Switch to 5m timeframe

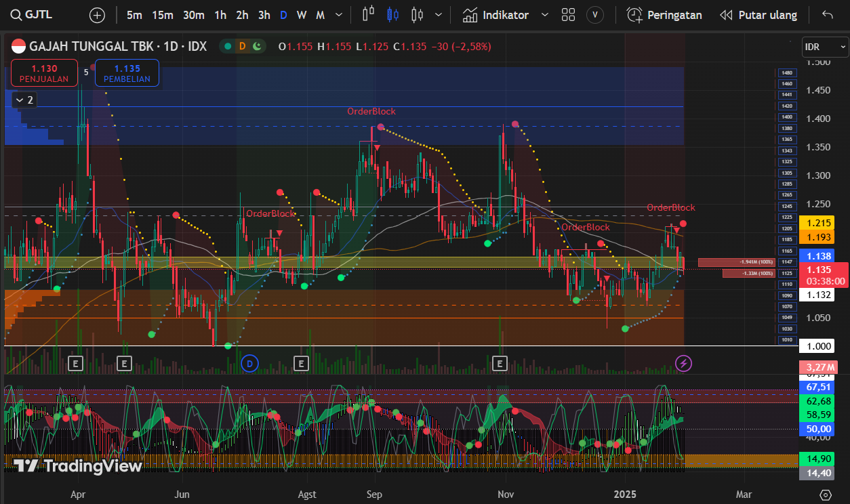click(134, 15)
